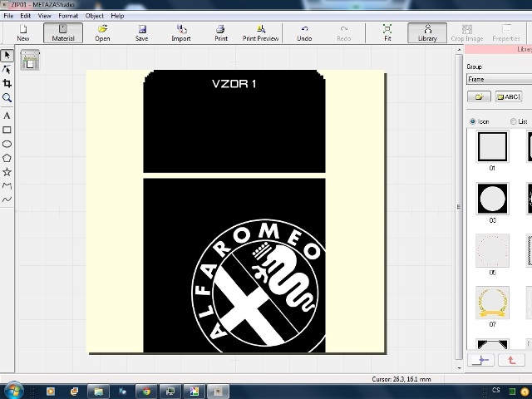Select the Alfa Romeo logo image

[259, 286]
